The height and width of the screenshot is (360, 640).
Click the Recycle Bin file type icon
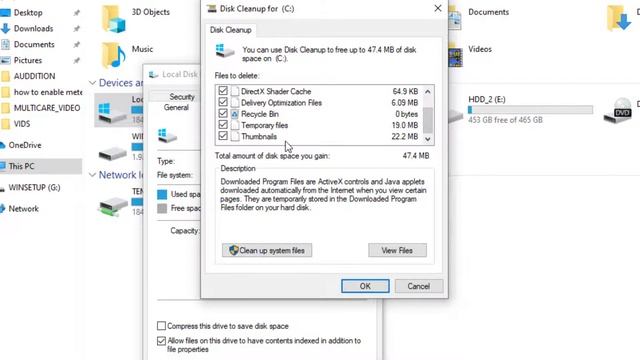235,114
